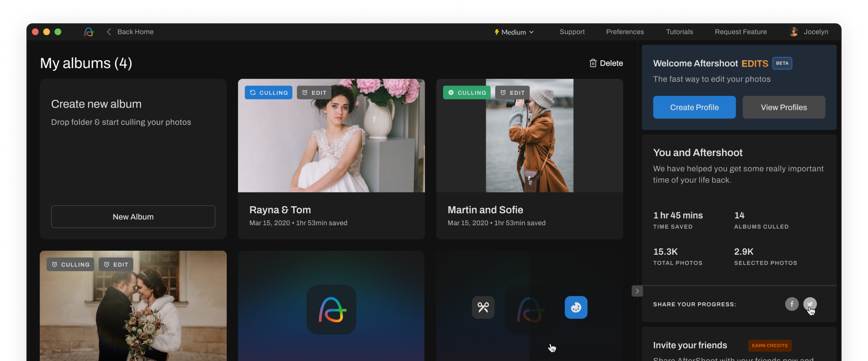Screen dimensions: 868x361
Task: Click the Invite your friends heading
Action: 690,345
